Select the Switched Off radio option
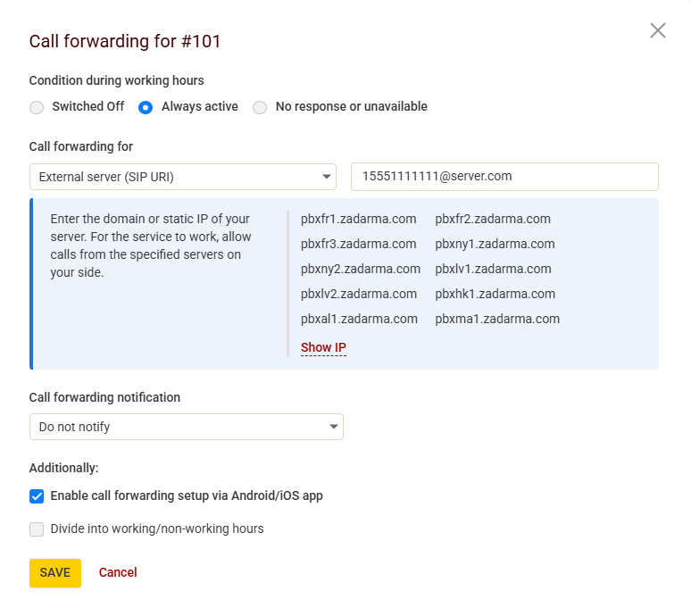 37,107
